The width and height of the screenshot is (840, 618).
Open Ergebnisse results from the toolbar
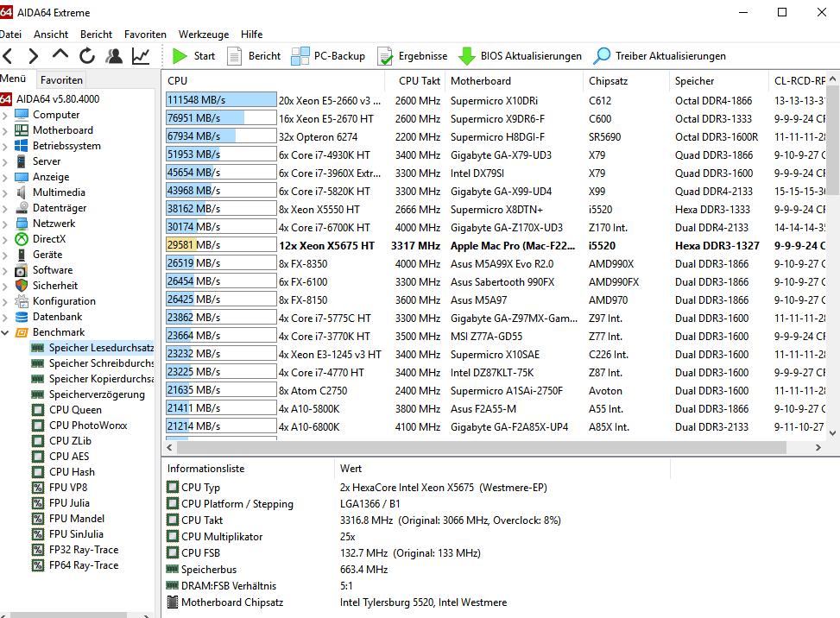pyautogui.click(x=413, y=56)
